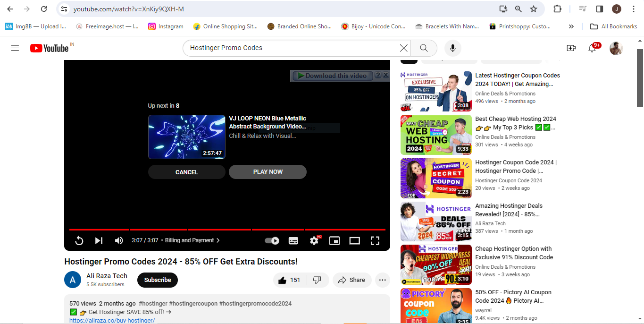This screenshot has width=644, height=324.
Task: Go to YouTube home via logo
Action: click(49, 48)
